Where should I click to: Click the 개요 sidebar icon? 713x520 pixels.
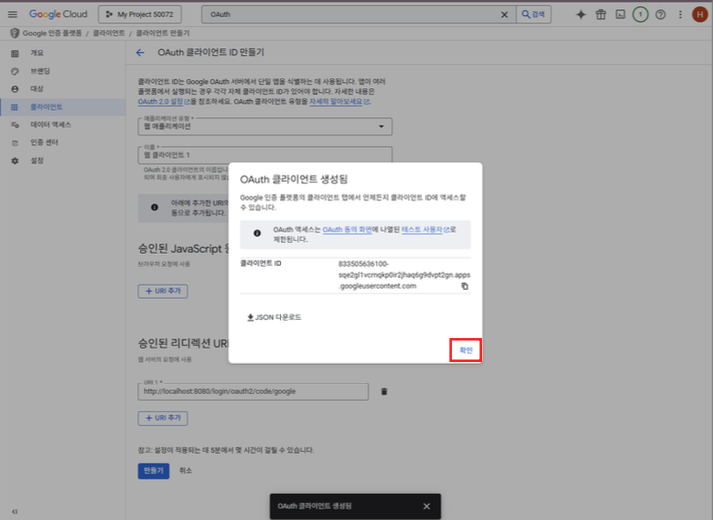pos(15,53)
